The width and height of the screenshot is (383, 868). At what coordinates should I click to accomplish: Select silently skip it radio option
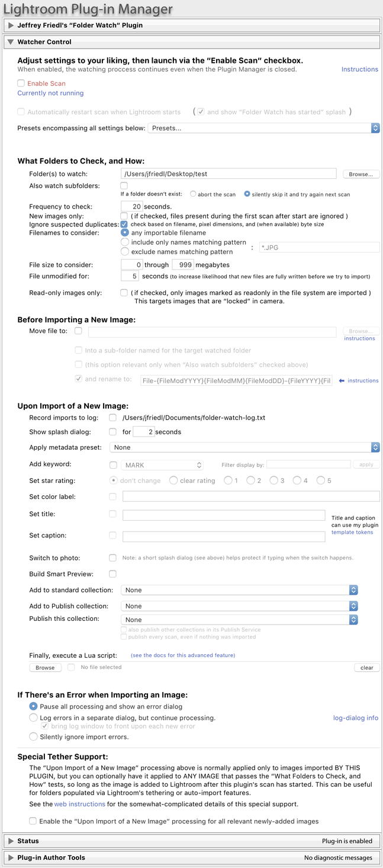247,194
